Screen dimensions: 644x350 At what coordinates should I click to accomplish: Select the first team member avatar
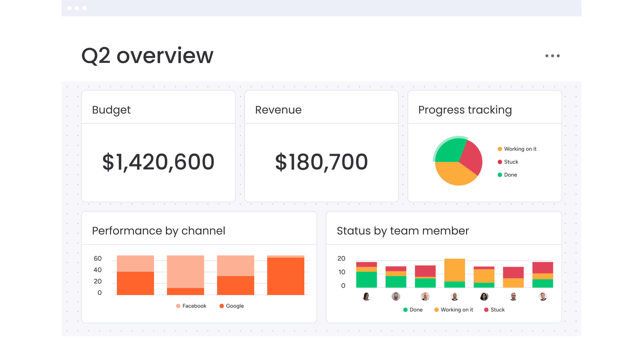pos(367,296)
